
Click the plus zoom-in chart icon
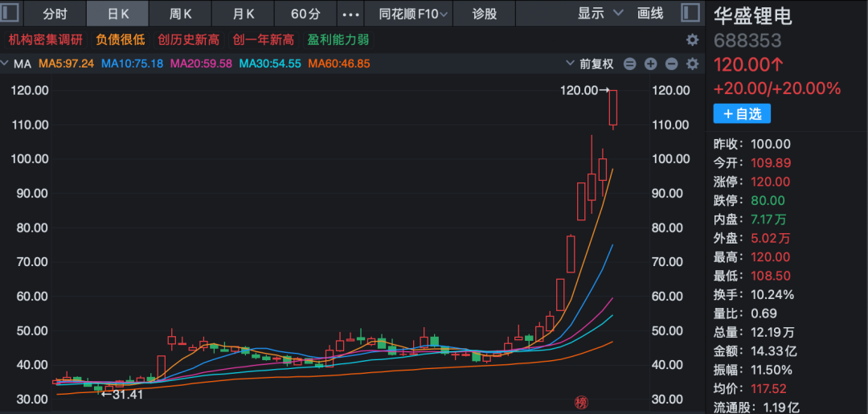pos(650,64)
